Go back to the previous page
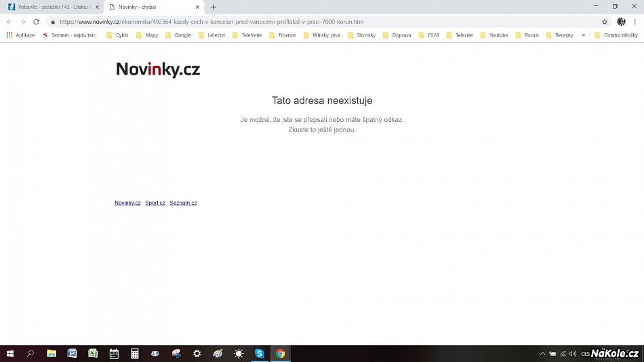Viewport: 644px width, 362px height. 9,22
